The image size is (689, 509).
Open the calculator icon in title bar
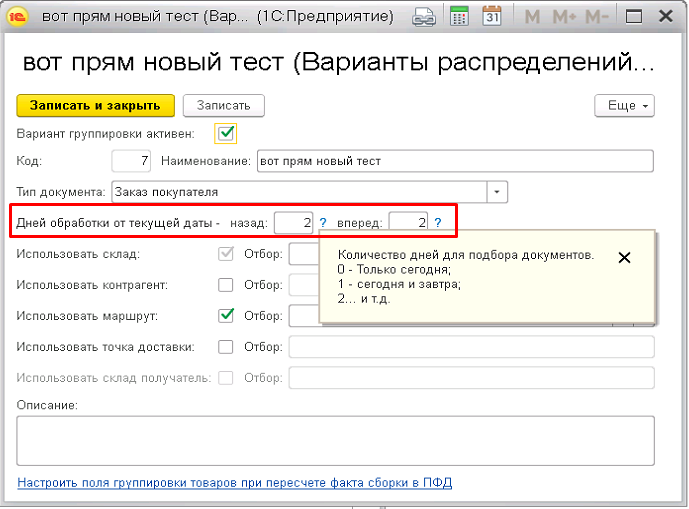[x=459, y=17]
